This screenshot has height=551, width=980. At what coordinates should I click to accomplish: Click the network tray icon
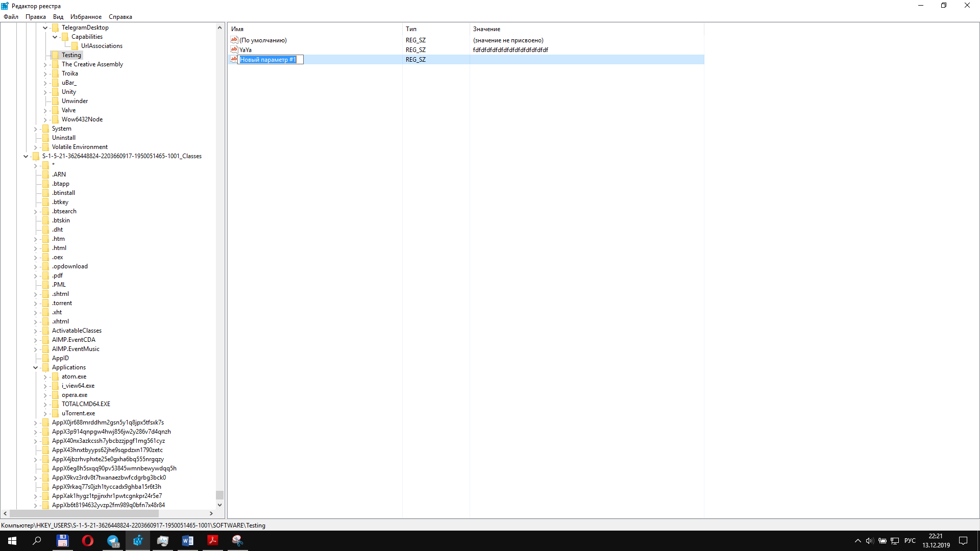click(x=895, y=541)
